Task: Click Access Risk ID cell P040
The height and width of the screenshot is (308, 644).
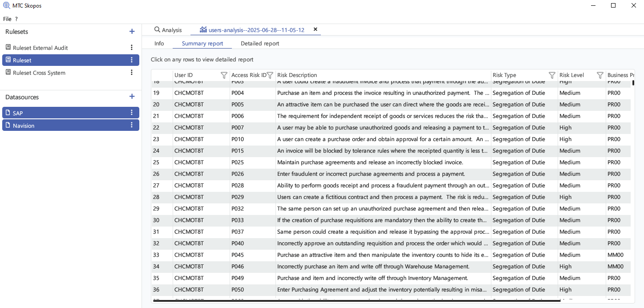Action: pyautogui.click(x=253, y=243)
